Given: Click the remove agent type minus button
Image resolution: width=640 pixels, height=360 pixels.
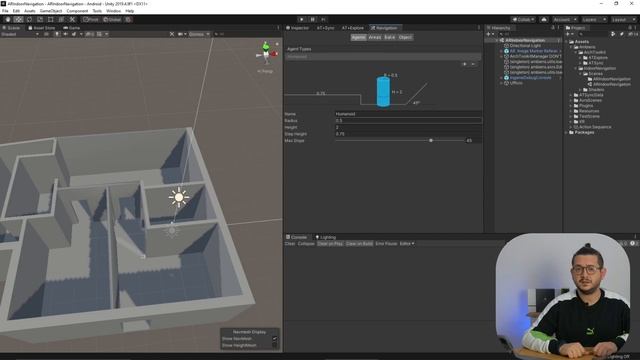Looking at the screenshot, I should pos(473,64).
